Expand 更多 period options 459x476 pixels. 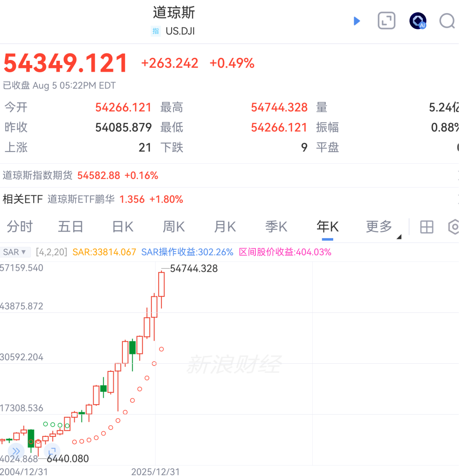tap(383, 227)
